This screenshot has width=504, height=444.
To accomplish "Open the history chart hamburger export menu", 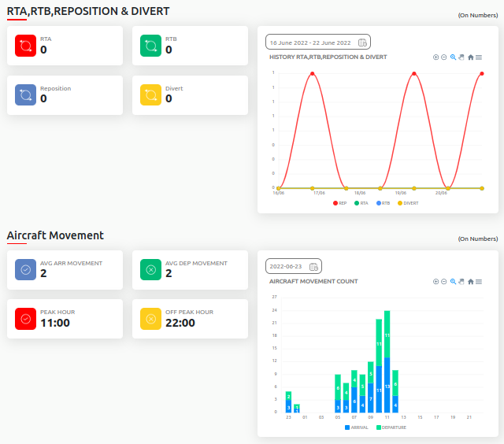I will coord(479,57).
